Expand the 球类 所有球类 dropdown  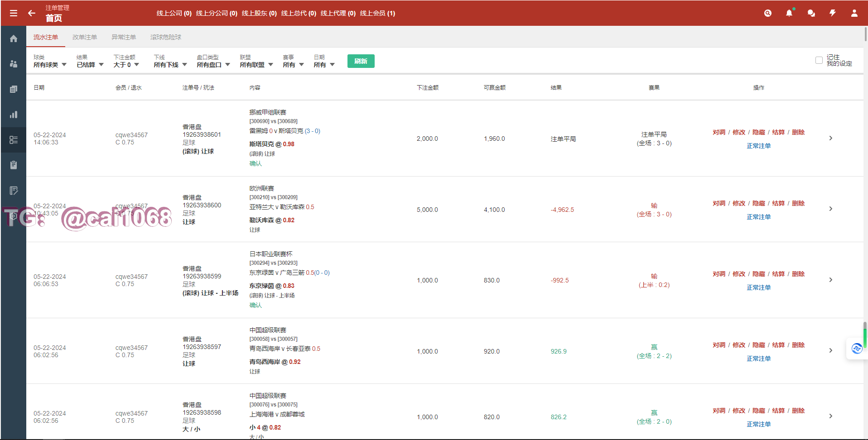(x=50, y=65)
